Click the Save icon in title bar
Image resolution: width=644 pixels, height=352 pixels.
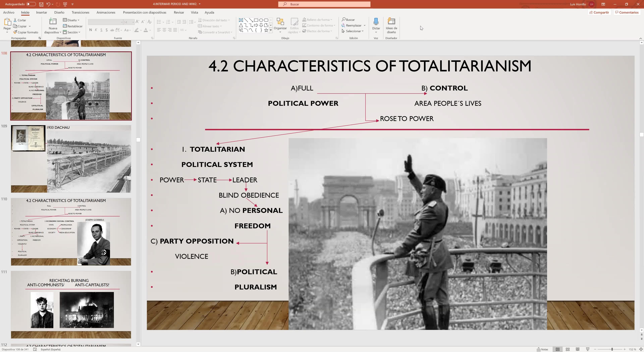(x=41, y=4)
